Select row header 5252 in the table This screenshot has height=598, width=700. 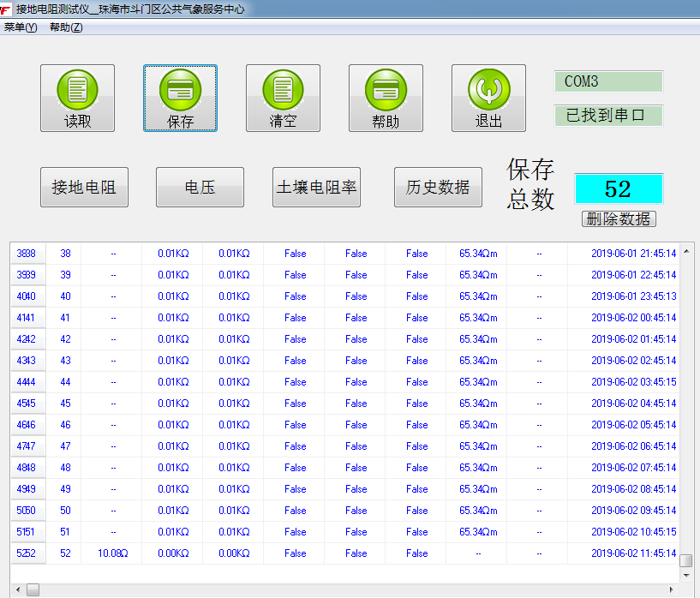point(27,553)
